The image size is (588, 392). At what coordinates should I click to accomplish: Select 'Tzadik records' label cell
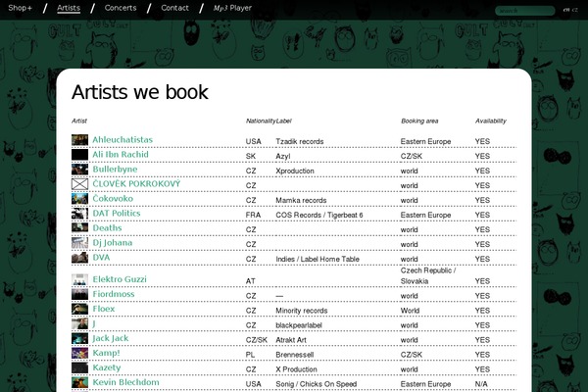(x=300, y=141)
